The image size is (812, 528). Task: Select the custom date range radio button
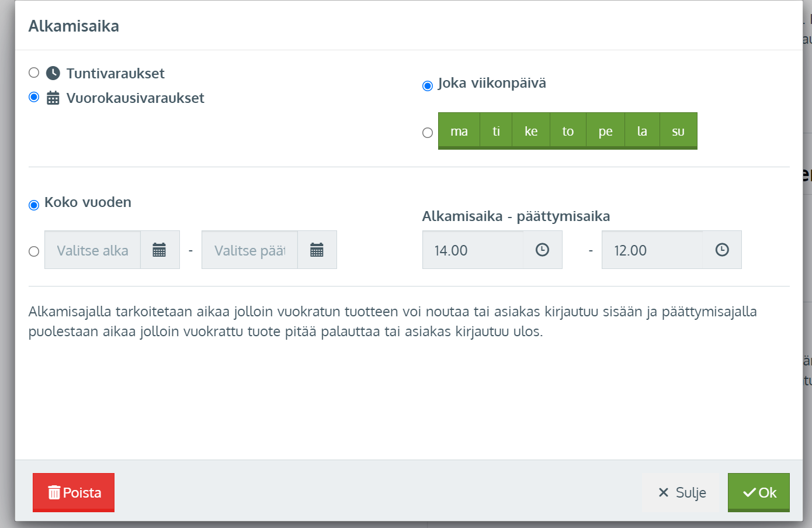(x=34, y=251)
